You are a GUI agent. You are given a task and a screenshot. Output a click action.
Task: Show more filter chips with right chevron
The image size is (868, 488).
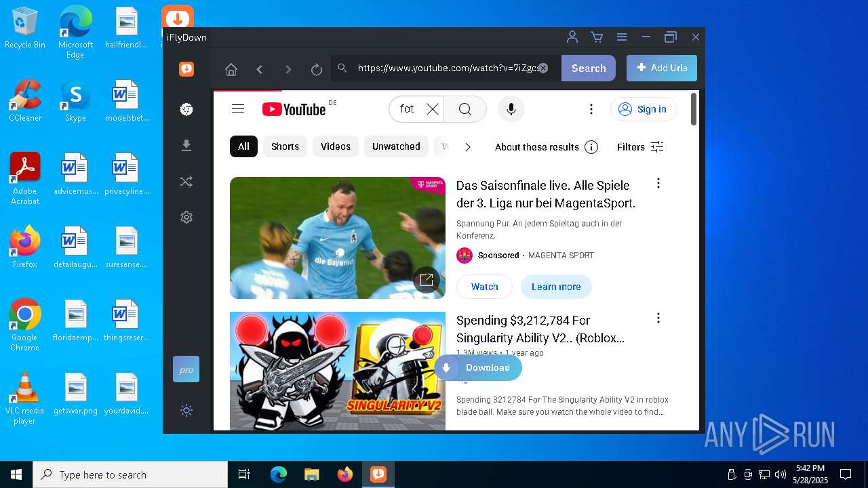(x=467, y=147)
